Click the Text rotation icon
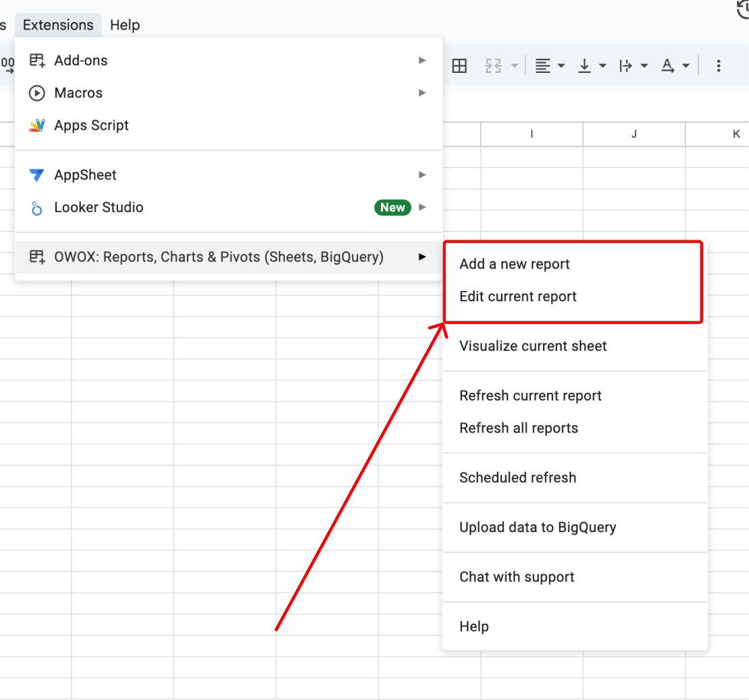 667,66
